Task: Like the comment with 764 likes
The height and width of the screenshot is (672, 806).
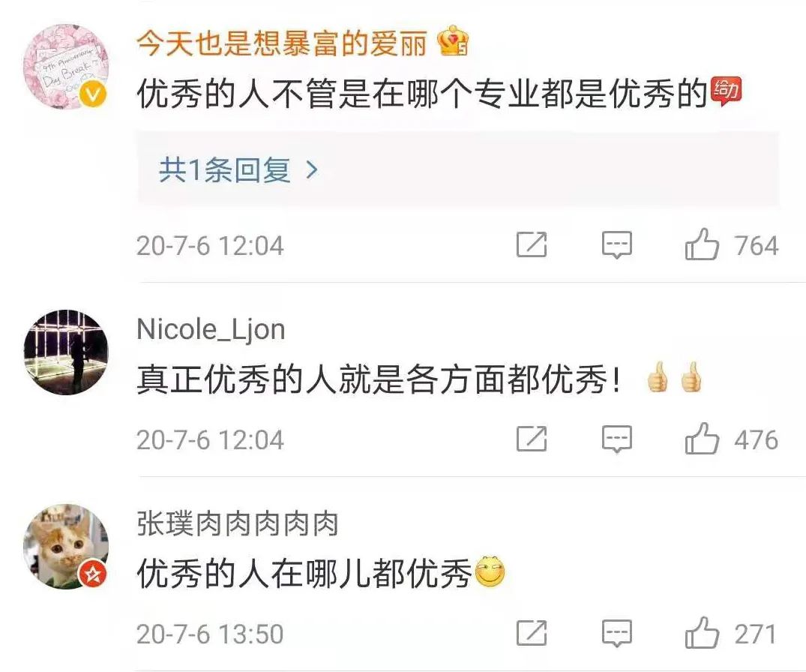Action: 702,244
